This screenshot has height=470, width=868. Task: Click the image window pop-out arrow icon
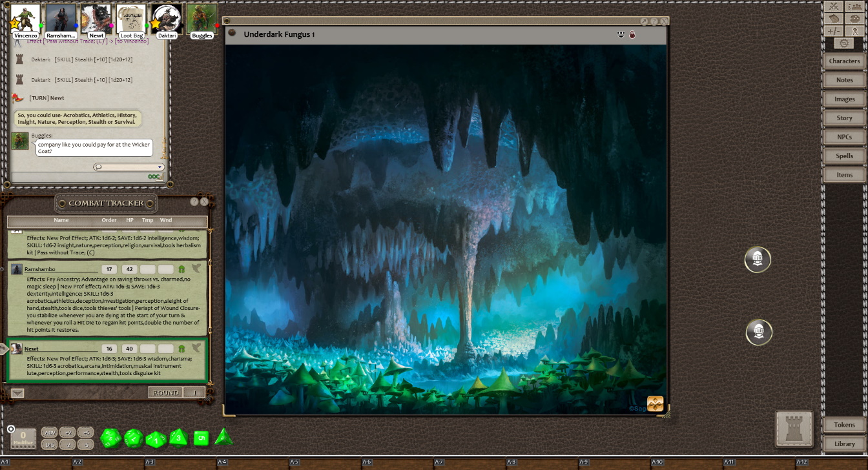[x=644, y=21]
